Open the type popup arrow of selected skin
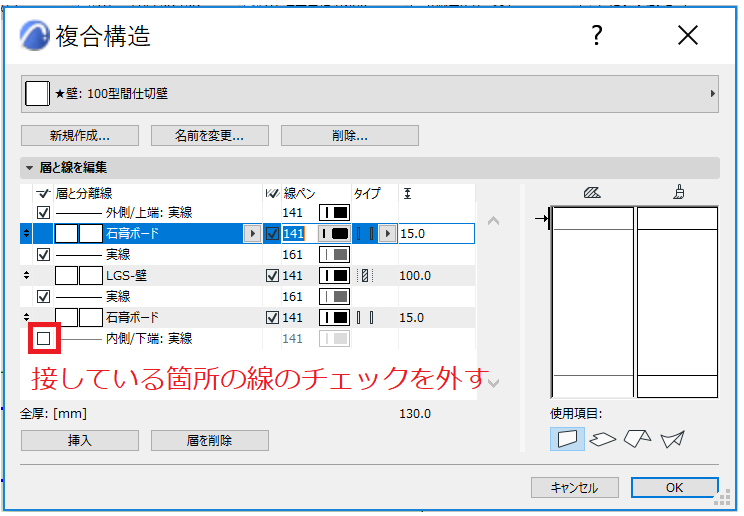Screen dimensions: 744x516 pos(388,234)
